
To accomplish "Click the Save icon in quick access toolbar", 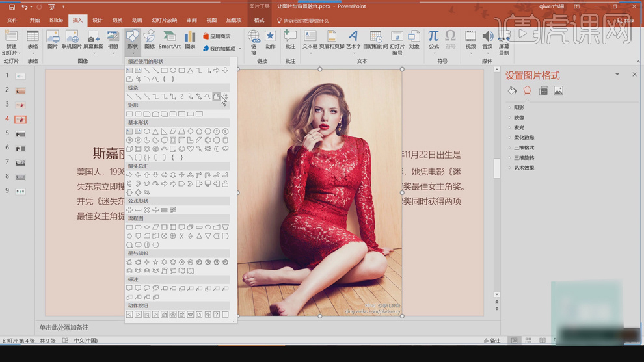I will (x=12, y=6).
